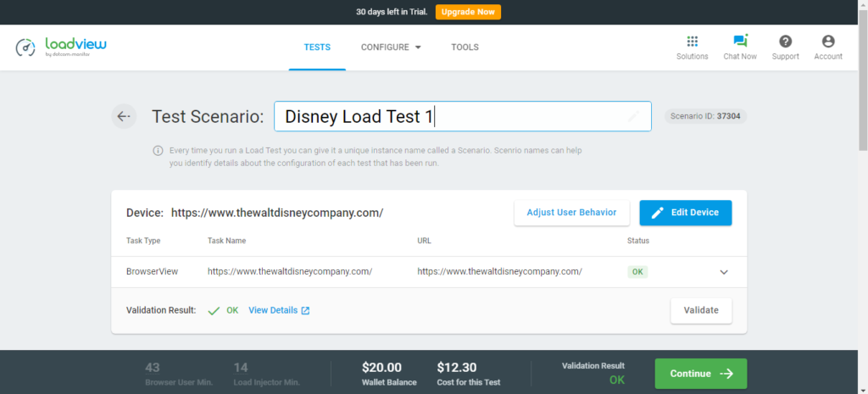Viewport: 868px width, 394px height.
Task: Click the external link icon next to View Details
Action: click(x=305, y=310)
